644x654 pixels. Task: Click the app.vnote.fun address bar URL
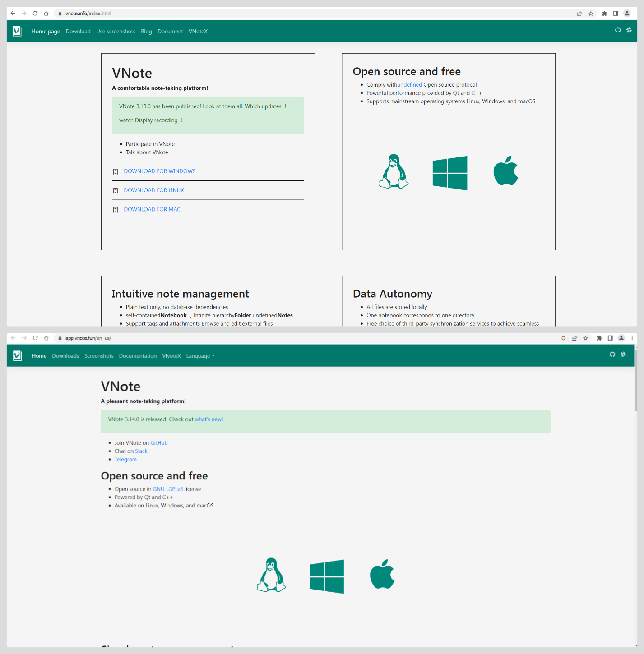tap(88, 338)
